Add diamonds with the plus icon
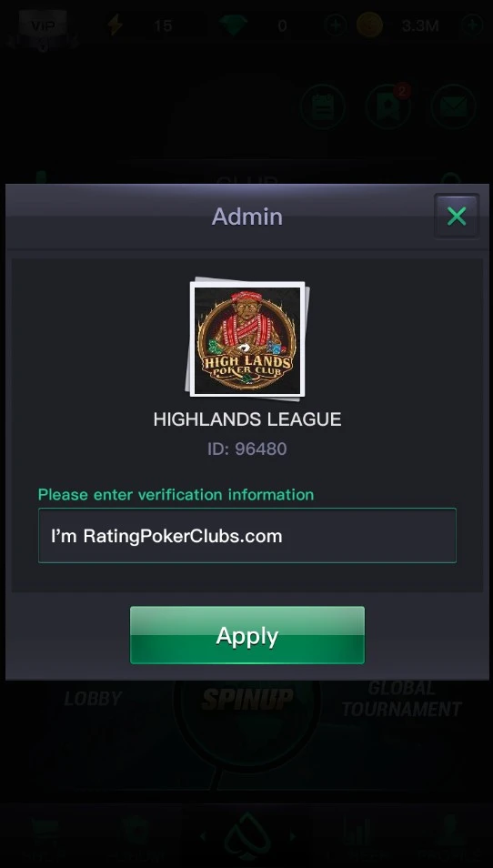Image resolution: width=493 pixels, height=868 pixels. pos(336,25)
